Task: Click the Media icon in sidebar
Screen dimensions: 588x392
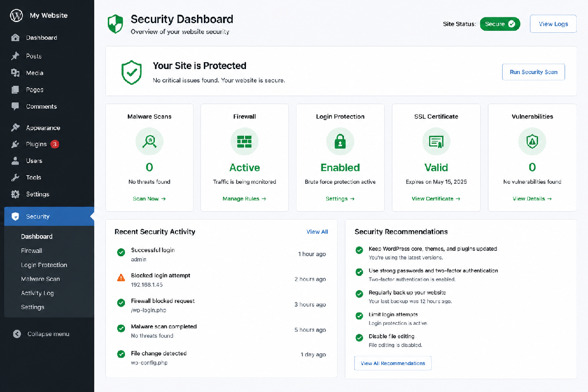Action: point(16,73)
